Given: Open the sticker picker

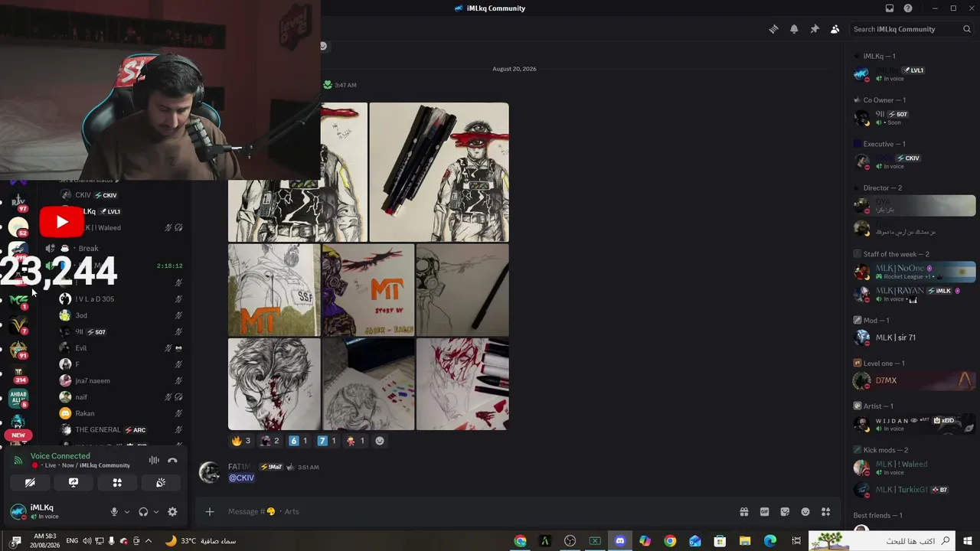Looking at the screenshot, I should (785, 512).
